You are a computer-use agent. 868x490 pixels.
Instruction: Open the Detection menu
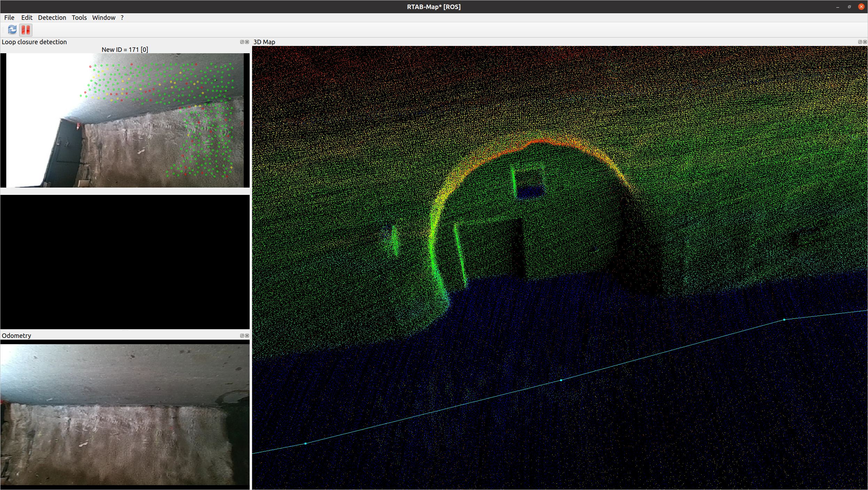(52, 18)
